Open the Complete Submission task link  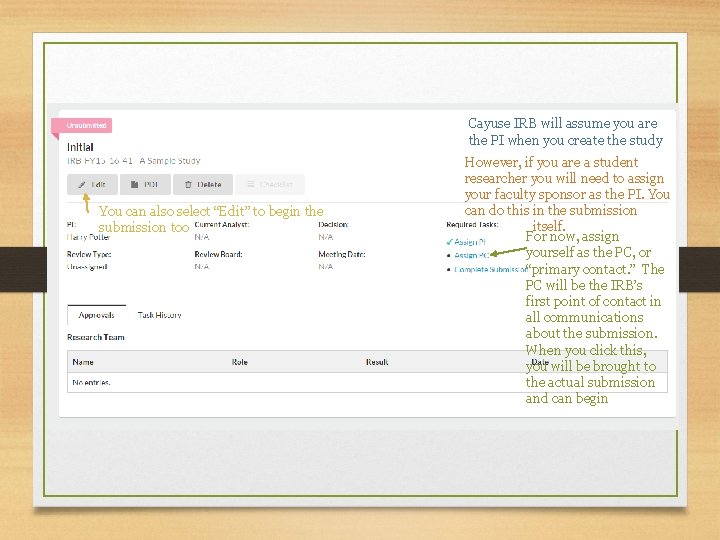[490, 270]
